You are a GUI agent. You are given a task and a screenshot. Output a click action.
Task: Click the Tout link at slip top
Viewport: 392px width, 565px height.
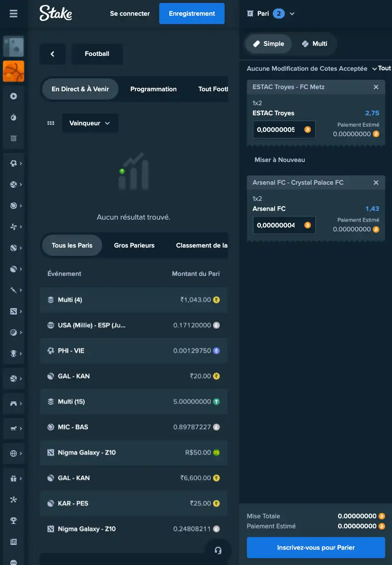(x=385, y=69)
